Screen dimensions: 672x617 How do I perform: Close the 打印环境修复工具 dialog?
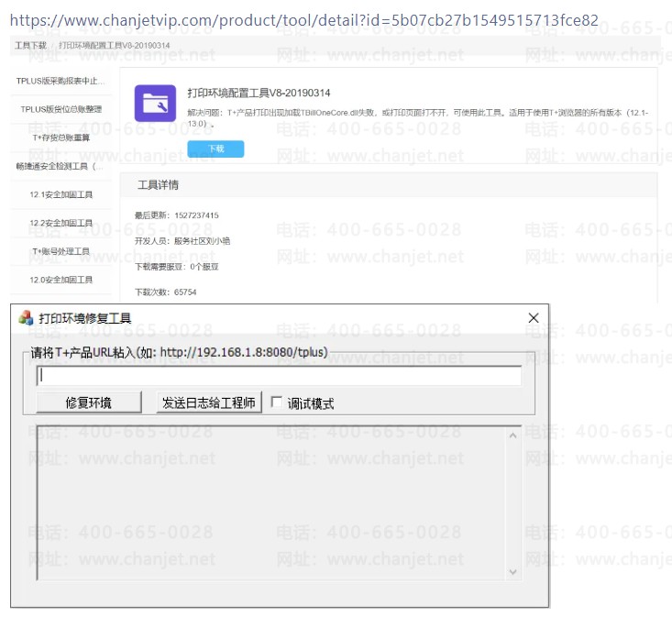(534, 318)
